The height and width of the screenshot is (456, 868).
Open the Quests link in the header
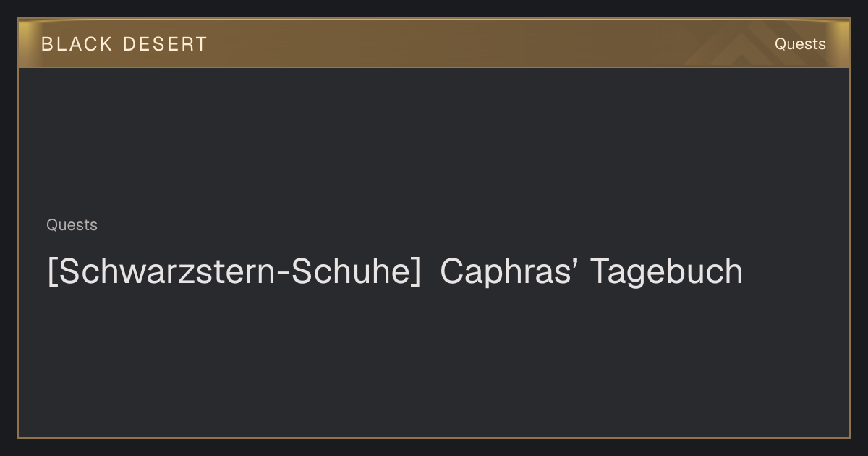800,44
